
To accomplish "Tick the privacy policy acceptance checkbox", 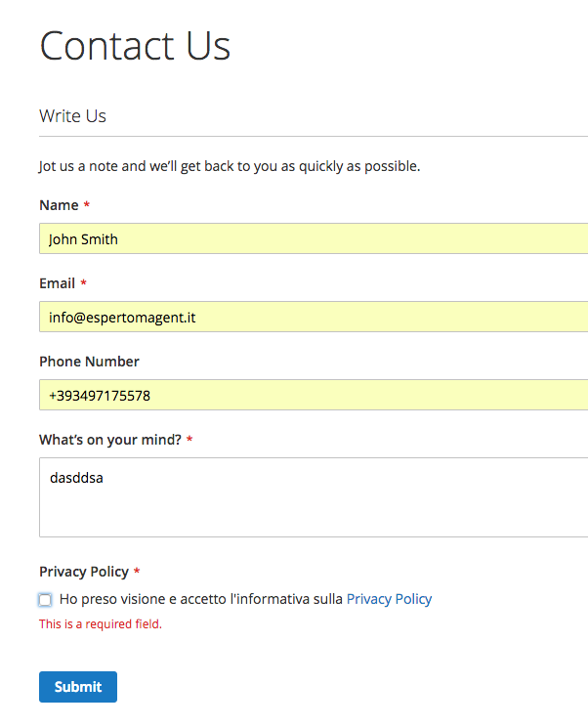I will [x=45, y=600].
